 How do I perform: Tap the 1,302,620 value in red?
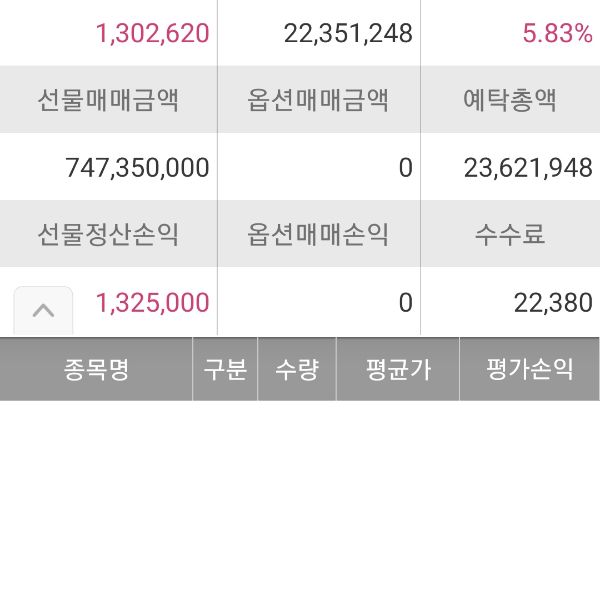click(x=153, y=33)
